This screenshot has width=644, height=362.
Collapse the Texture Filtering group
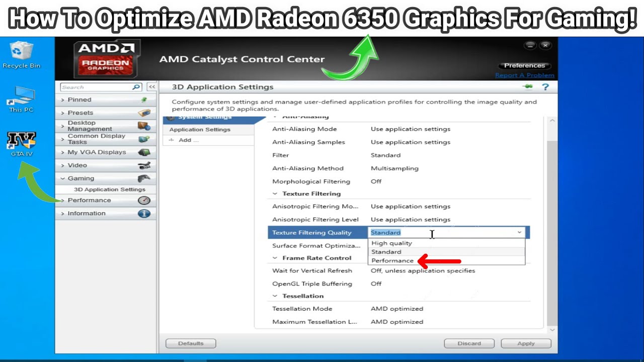[x=275, y=194]
